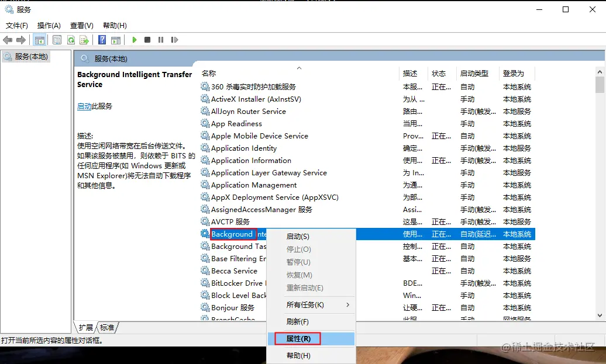This screenshot has width=606, height=364.
Task: Restart the service using the rightmost toolbar icon
Action: [x=174, y=40]
